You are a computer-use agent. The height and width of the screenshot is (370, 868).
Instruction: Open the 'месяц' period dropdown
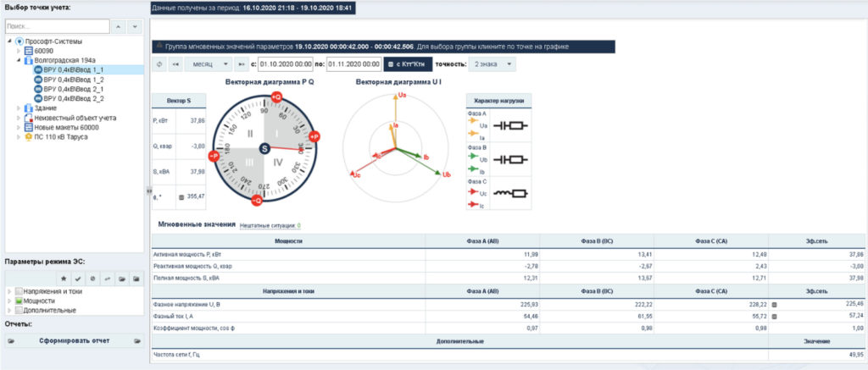pyautogui.click(x=209, y=64)
